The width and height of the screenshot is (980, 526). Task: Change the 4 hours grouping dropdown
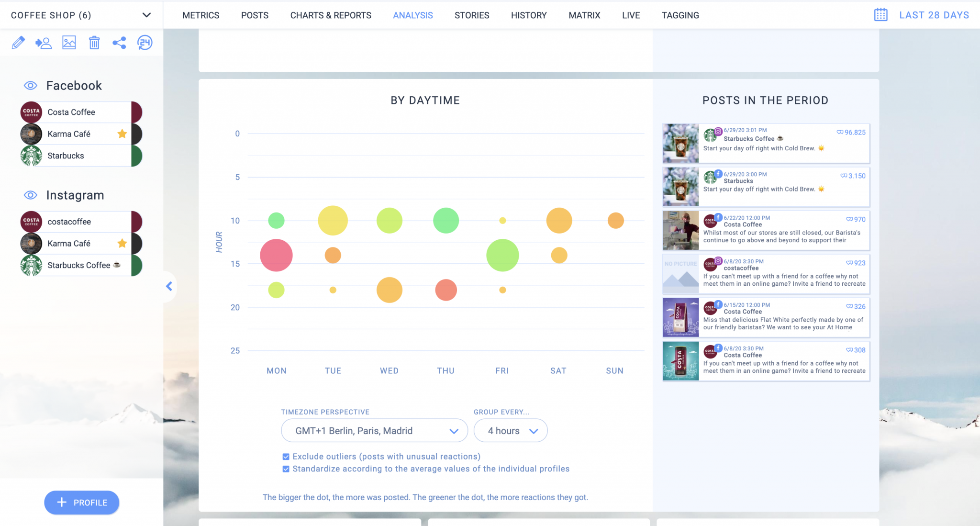pyautogui.click(x=510, y=430)
